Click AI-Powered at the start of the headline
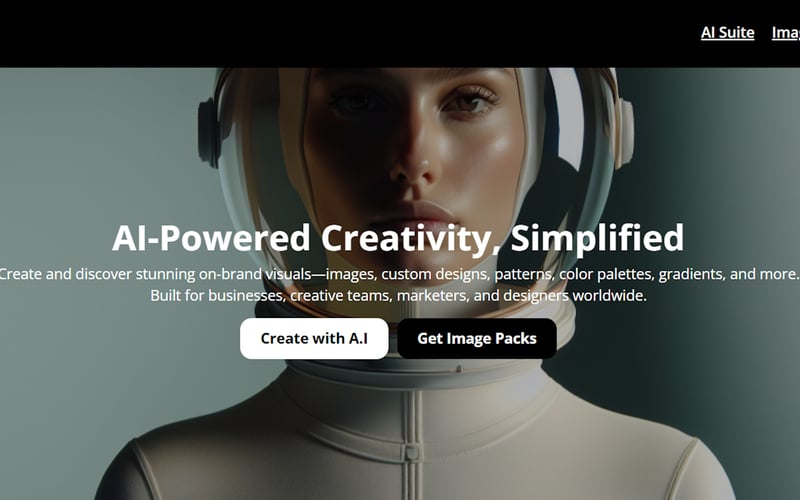 click(x=211, y=238)
